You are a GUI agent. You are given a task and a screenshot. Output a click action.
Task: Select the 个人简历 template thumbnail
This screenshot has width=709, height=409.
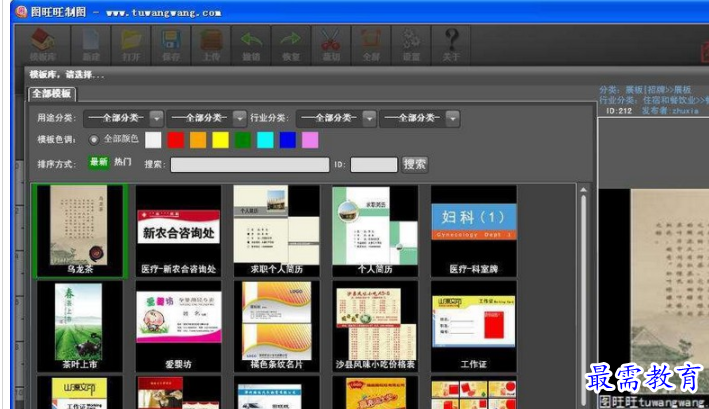375,231
